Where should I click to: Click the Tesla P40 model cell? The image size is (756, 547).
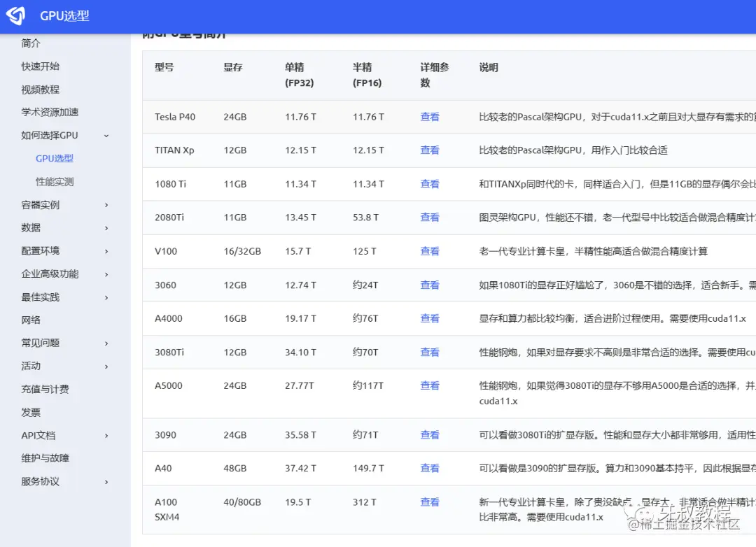coord(175,117)
